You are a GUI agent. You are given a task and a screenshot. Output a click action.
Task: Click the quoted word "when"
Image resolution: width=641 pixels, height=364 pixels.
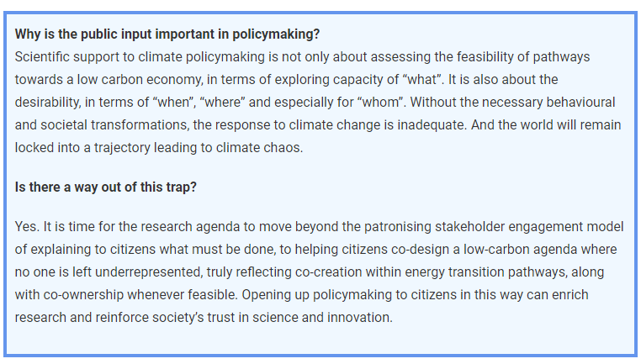176,102
